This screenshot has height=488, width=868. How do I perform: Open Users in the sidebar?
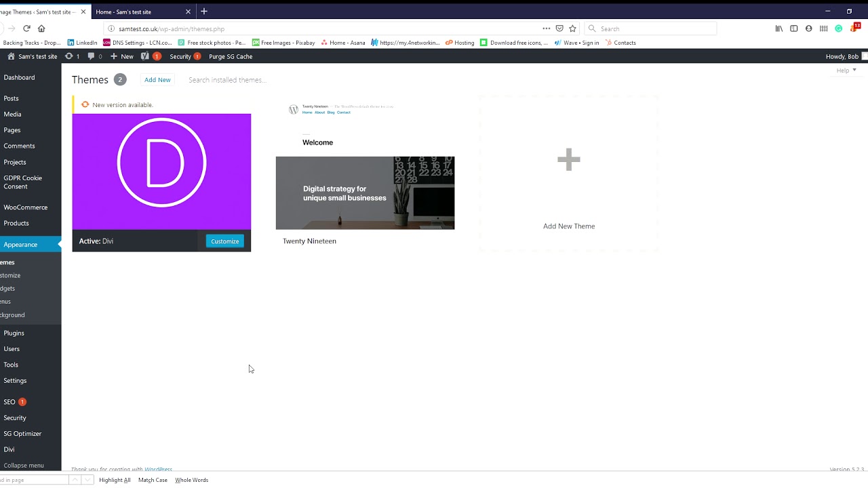(x=12, y=349)
